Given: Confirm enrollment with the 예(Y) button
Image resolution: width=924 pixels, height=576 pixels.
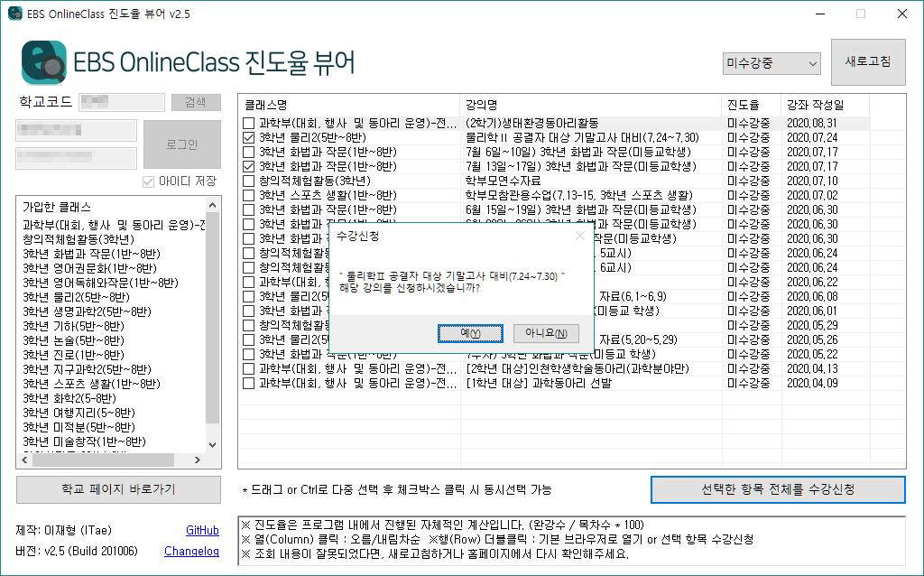Looking at the screenshot, I should pyautogui.click(x=470, y=333).
